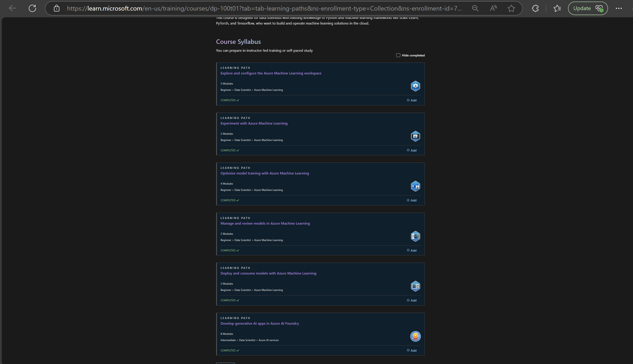This screenshot has width=633, height=364.
Task: Open the Settings and more menu
Action: coord(619,8)
